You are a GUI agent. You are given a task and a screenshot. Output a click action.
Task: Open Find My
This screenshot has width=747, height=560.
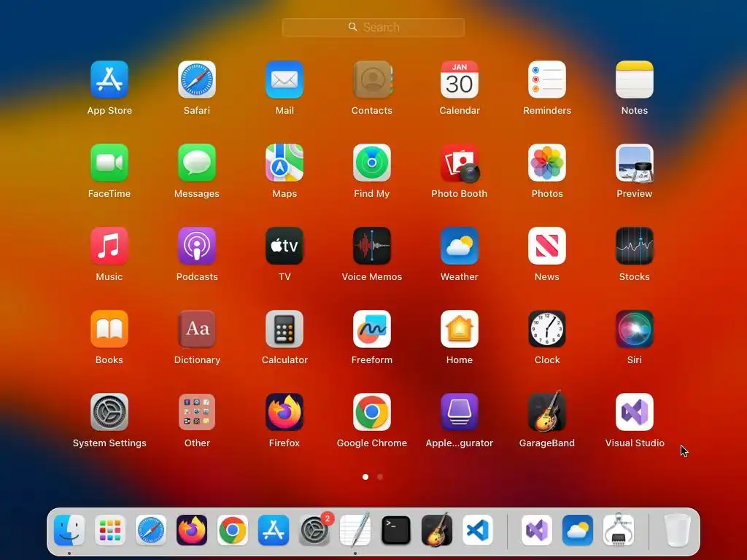pyautogui.click(x=372, y=163)
